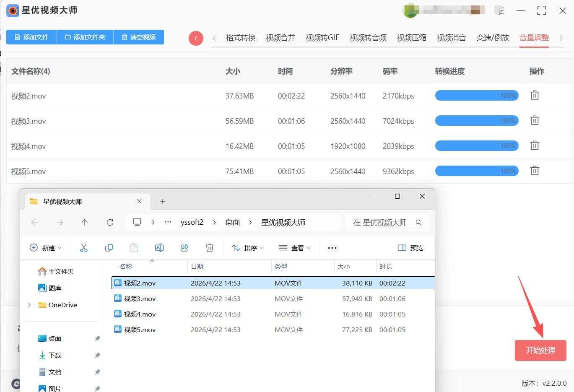Click the Share icon in Explorer toolbar

(184, 248)
